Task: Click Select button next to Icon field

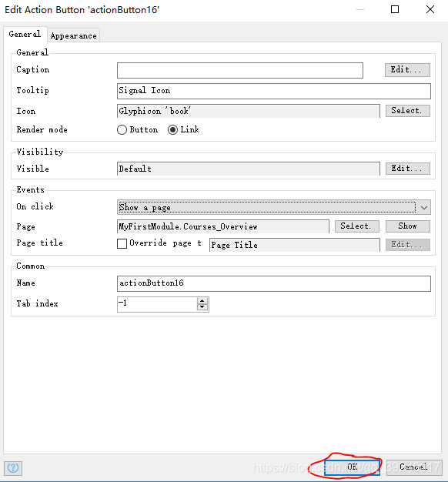Action: [407, 111]
